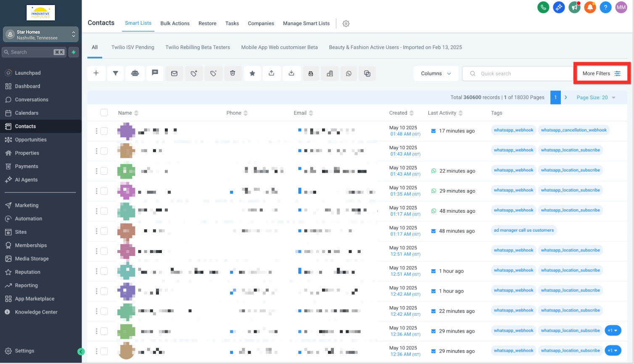634x364 pixels.
Task: Open Reputation in sidebar
Action: [28, 272]
